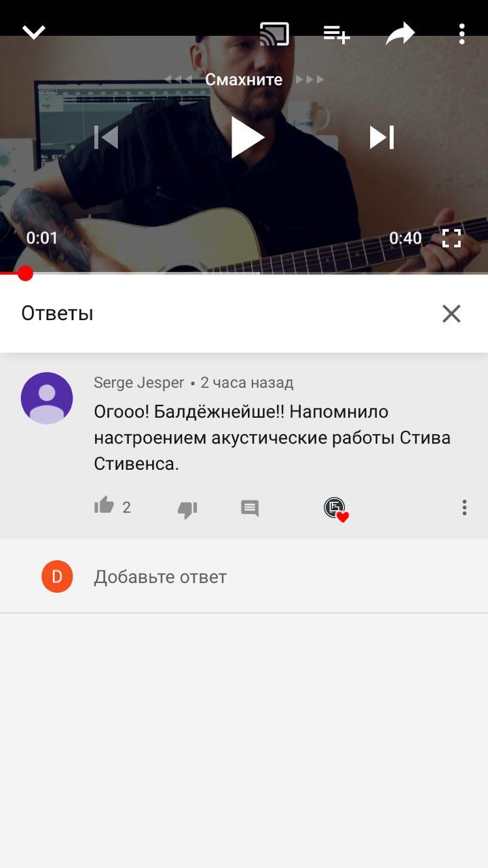
Task: Tap the Cast to device icon
Action: pyautogui.click(x=274, y=34)
